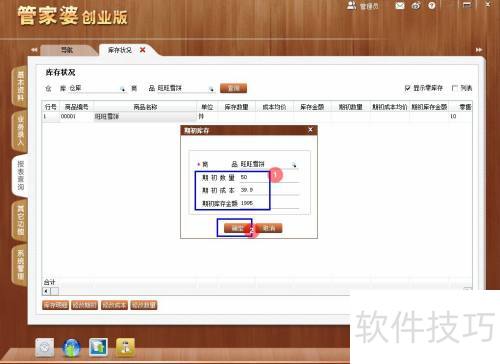Screen dimensions: 500x364
Task: Click the 查询 button
Action: [x=233, y=88]
